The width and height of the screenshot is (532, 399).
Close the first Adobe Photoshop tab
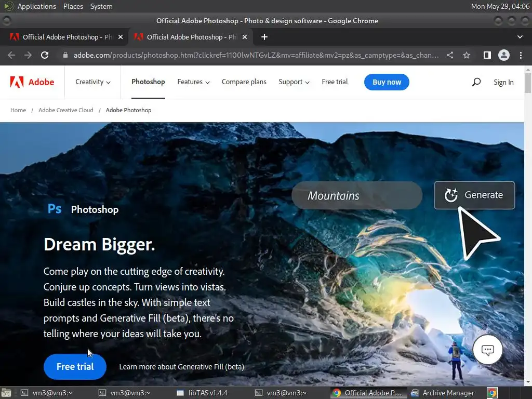click(121, 37)
